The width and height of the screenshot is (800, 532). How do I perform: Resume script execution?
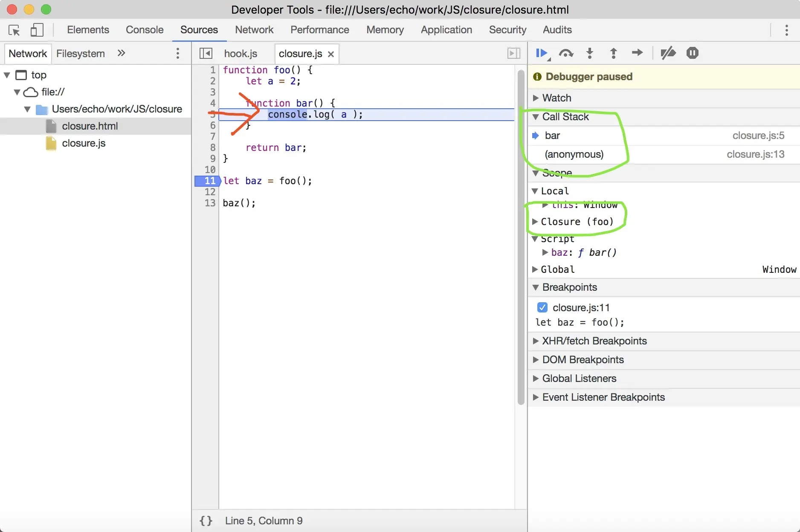542,53
